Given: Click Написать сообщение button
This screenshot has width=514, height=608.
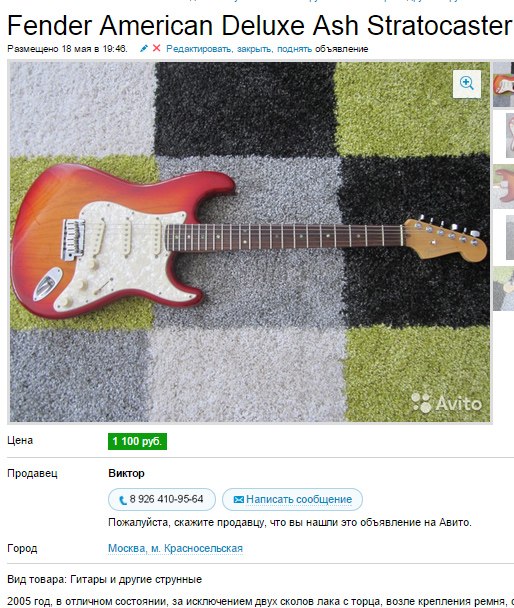Looking at the screenshot, I should (292, 499).
